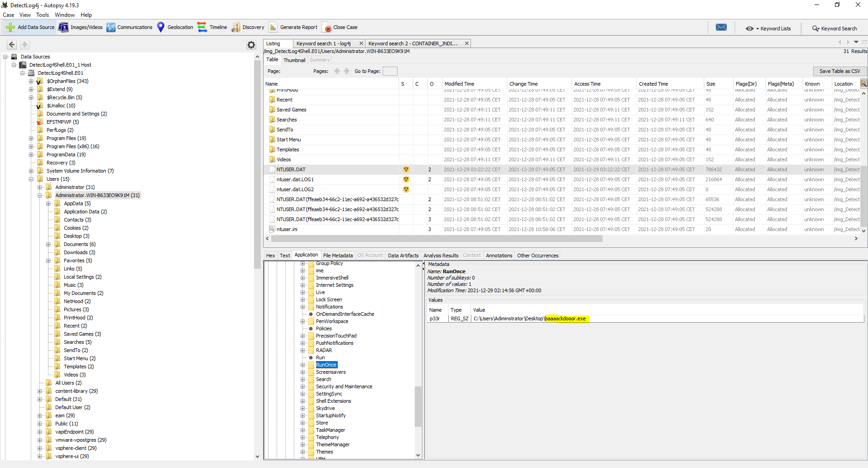Close the Keyword search 1 - log4j tab

pos(361,43)
